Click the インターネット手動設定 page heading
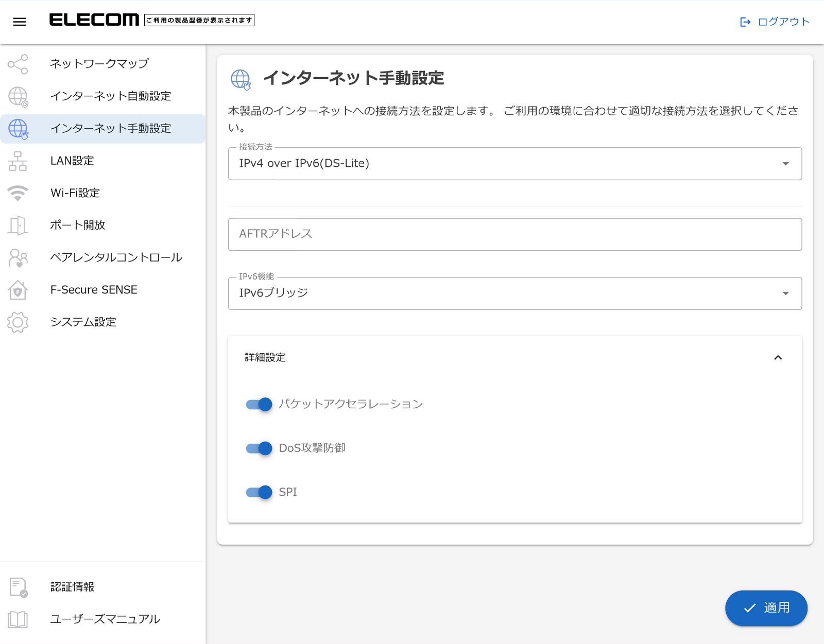Screen dimensions: 824x644 click(353, 78)
